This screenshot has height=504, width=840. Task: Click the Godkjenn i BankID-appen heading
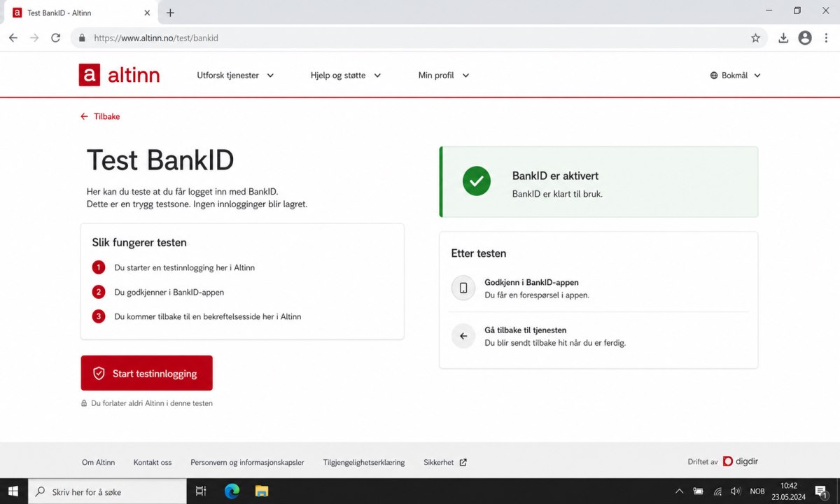point(531,283)
